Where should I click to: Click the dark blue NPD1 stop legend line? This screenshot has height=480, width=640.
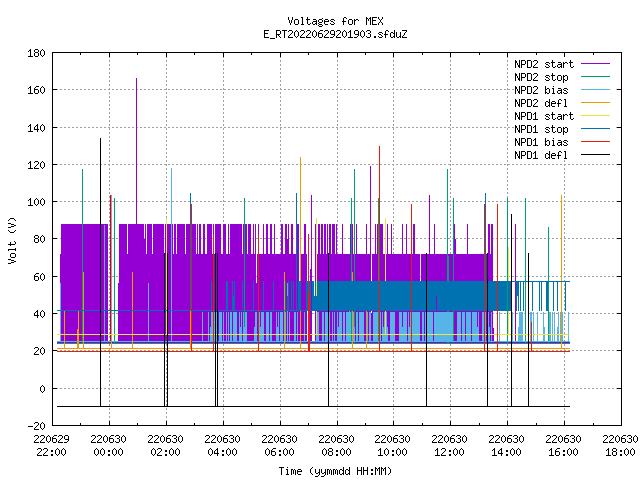coord(595,129)
